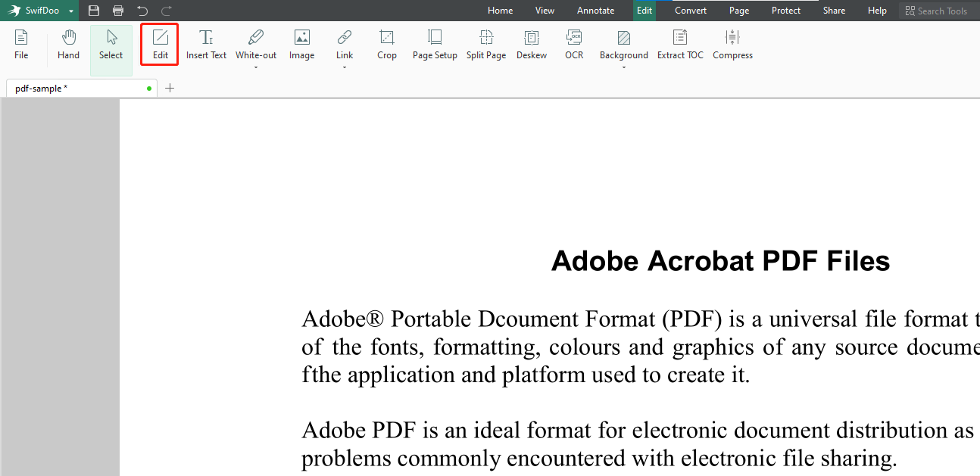Image resolution: width=980 pixels, height=476 pixels.
Task: Select the Hand tool
Action: point(68,45)
